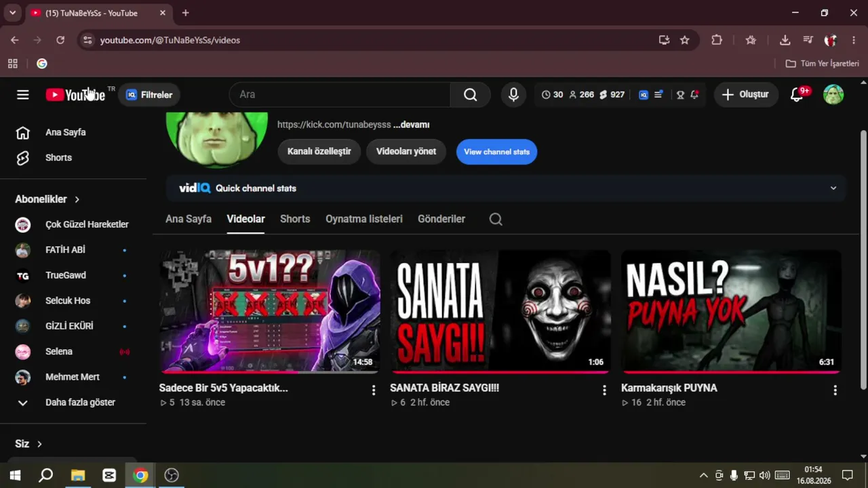The height and width of the screenshot is (488, 868).
Task: Open the Windows Start menu
Action: pyautogui.click(x=15, y=475)
